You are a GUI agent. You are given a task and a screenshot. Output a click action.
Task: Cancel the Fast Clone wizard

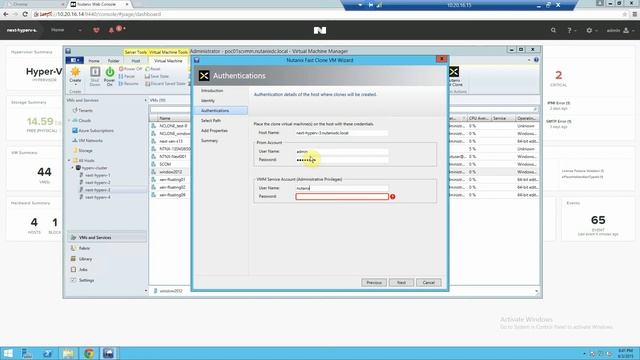[429, 282]
